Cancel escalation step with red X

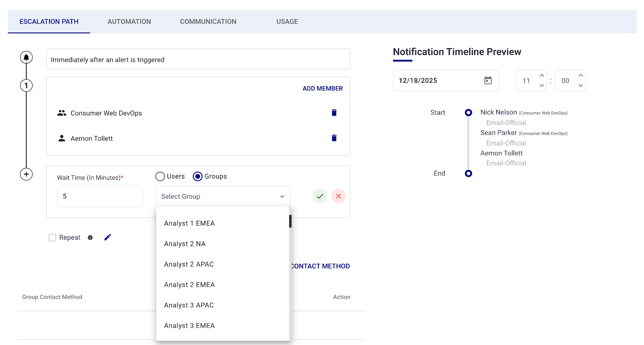coord(339,196)
